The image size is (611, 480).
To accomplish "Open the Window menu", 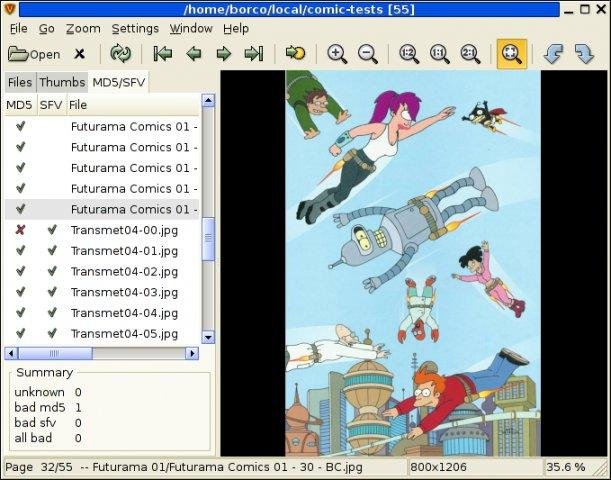I will [x=191, y=28].
